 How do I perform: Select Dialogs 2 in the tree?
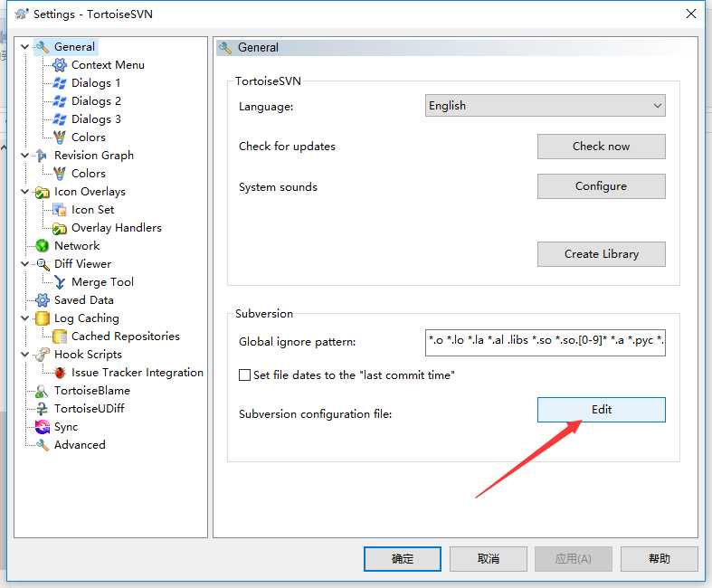[96, 101]
